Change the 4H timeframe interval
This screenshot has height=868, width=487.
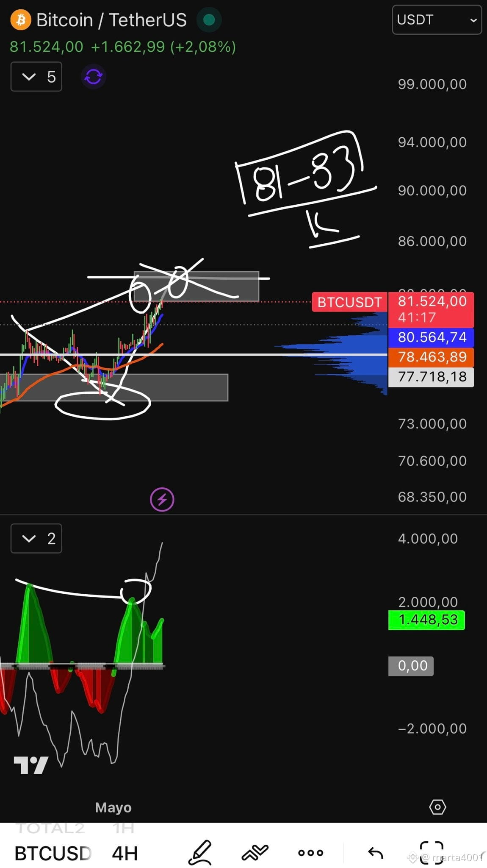125,854
